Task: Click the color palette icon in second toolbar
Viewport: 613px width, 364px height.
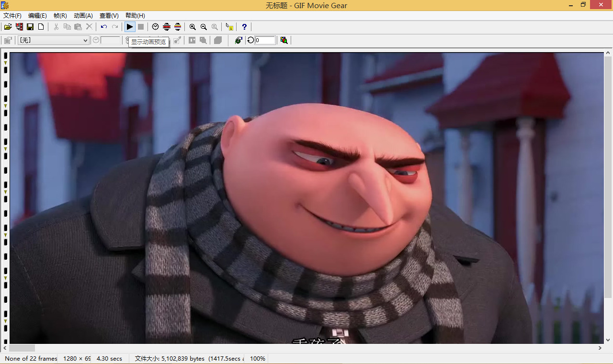Action: coord(284,40)
